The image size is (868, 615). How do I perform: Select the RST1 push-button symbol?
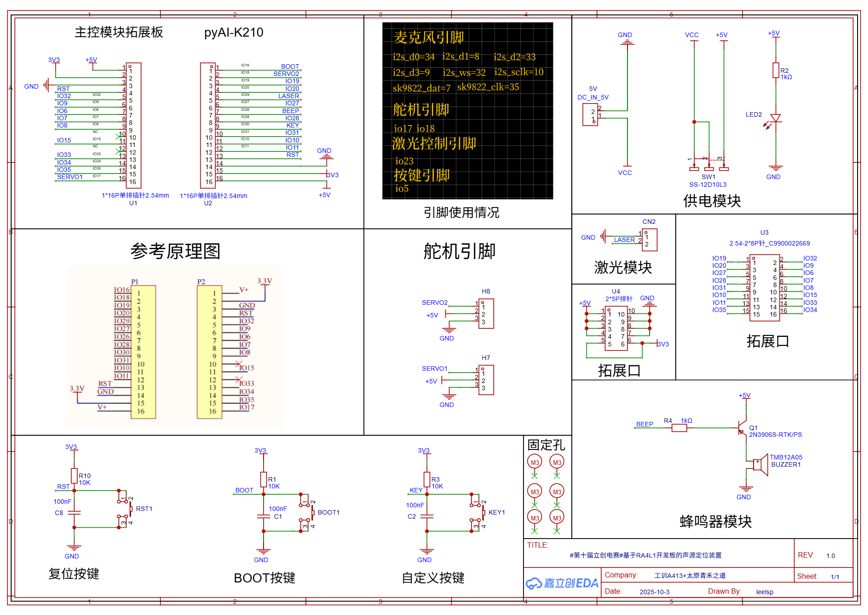click(125, 509)
